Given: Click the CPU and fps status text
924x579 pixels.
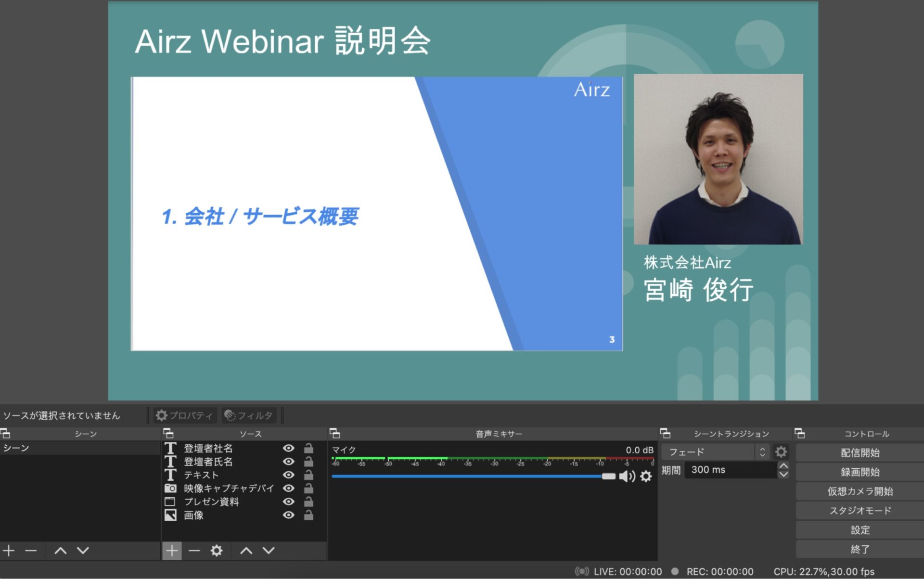Looking at the screenshot, I should [x=824, y=571].
